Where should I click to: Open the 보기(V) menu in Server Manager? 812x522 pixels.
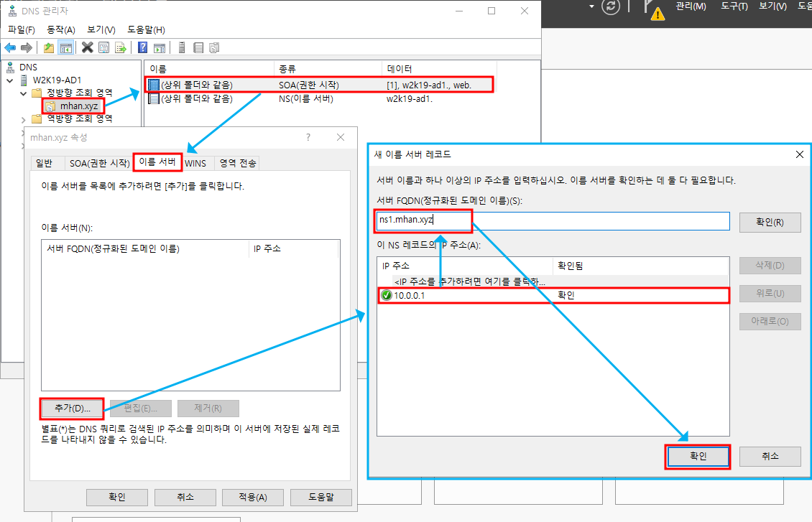pyautogui.click(x=772, y=6)
